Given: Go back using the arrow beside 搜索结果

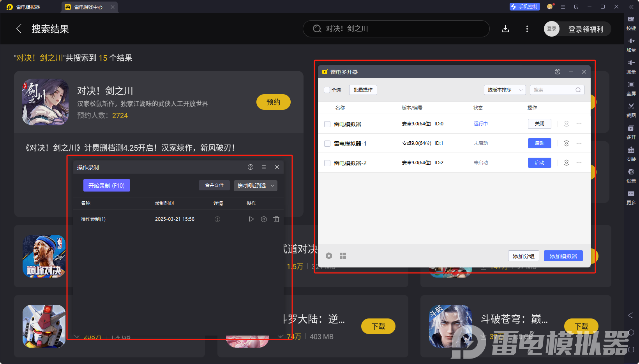Looking at the screenshot, I should pyautogui.click(x=19, y=29).
